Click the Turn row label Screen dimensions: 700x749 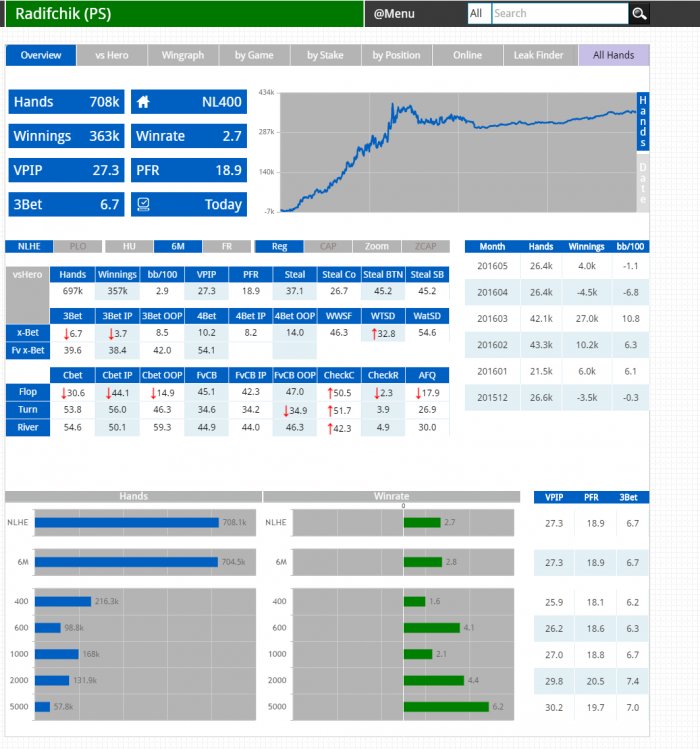[28, 409]
